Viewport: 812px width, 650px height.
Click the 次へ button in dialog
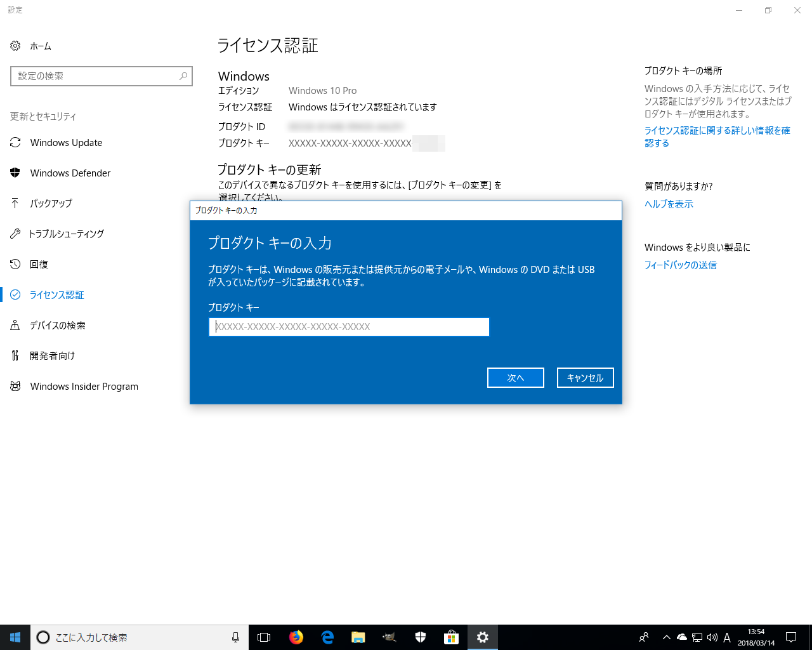[516, 378]
